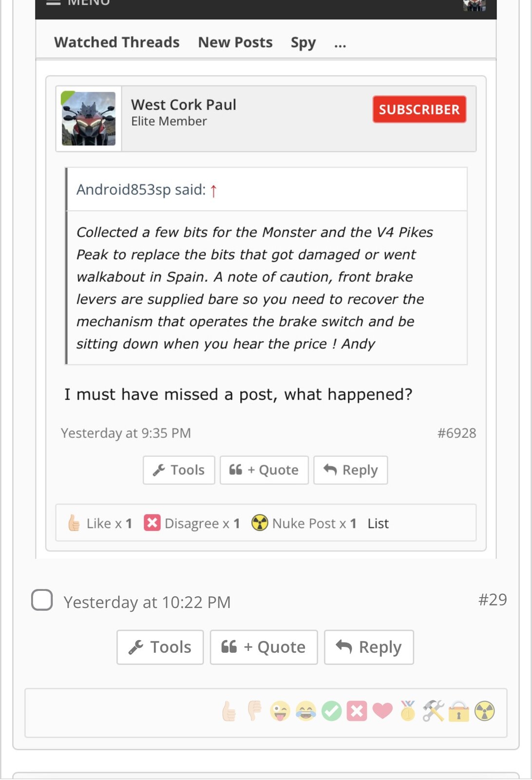Click Reply on post #6928
Screen dimensions: 532x780
point(351,470)
